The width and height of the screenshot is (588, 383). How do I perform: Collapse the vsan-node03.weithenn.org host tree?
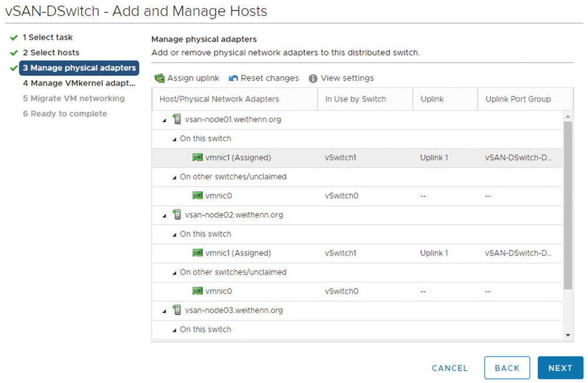(164, 311)
